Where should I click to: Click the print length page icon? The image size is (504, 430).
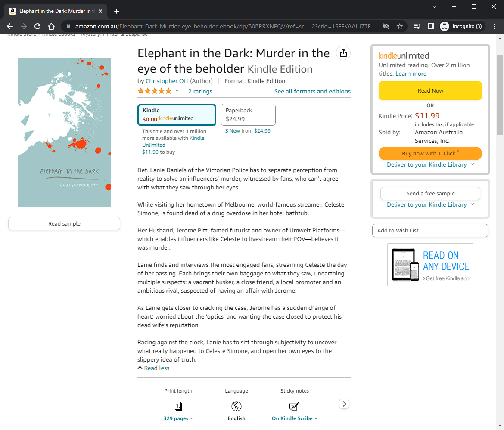coord(178,406)
